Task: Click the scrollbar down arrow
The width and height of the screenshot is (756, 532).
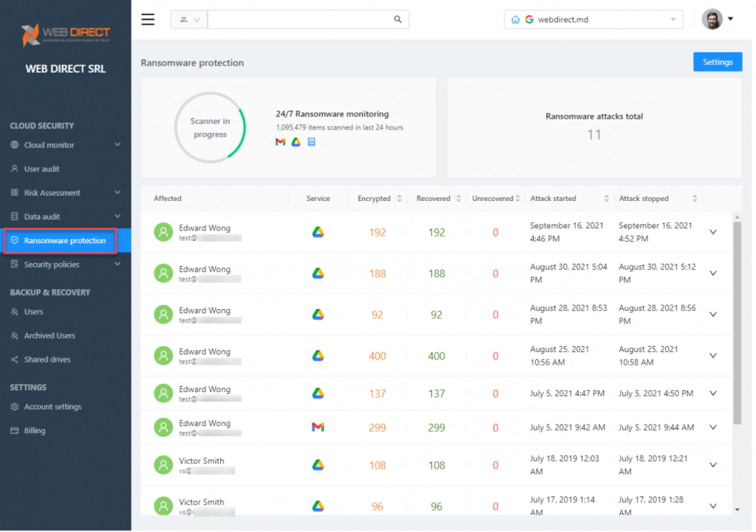Action: coord(736,509)
